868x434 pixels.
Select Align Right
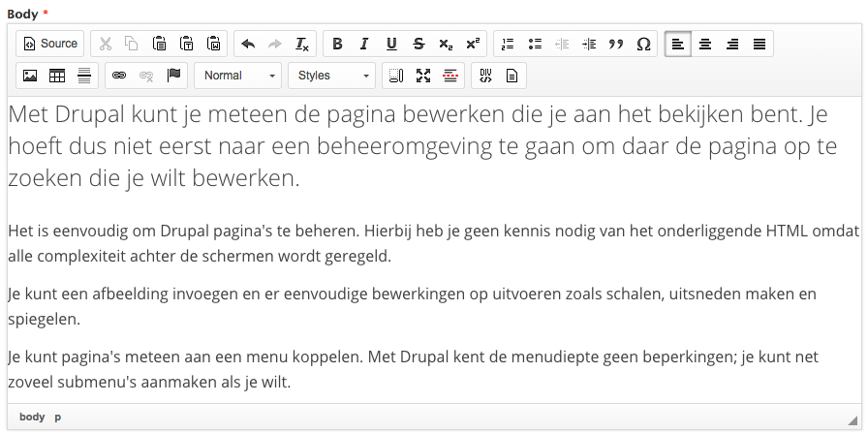coord(732,44)
